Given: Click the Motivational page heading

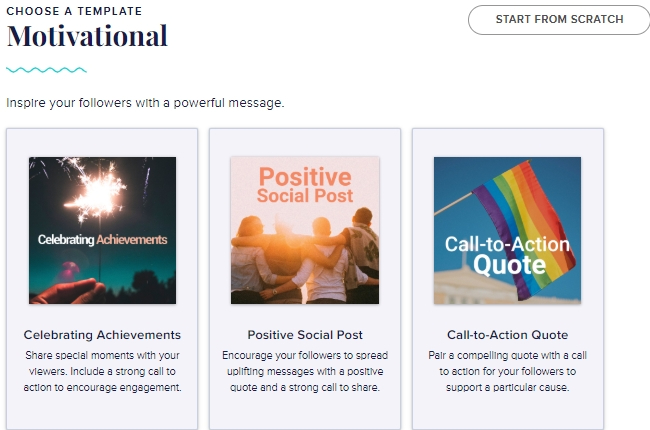Looking at the screenshot, I should [x=87, y=37].
